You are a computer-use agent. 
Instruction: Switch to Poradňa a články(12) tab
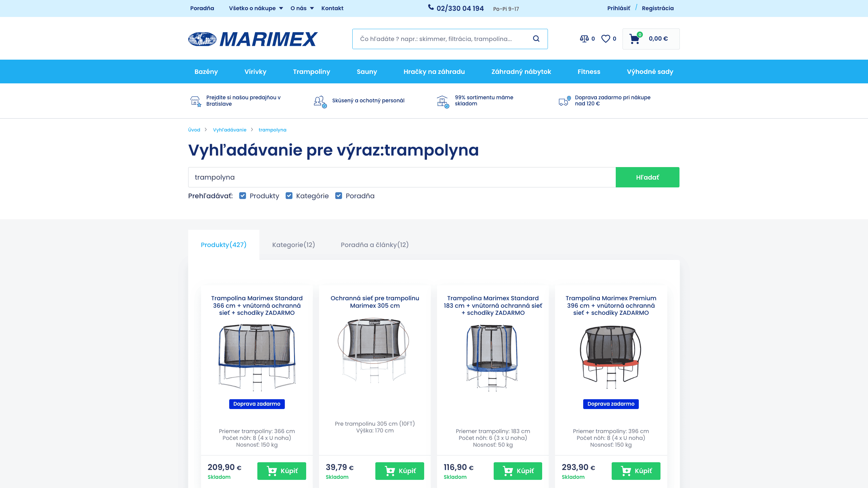374,245
